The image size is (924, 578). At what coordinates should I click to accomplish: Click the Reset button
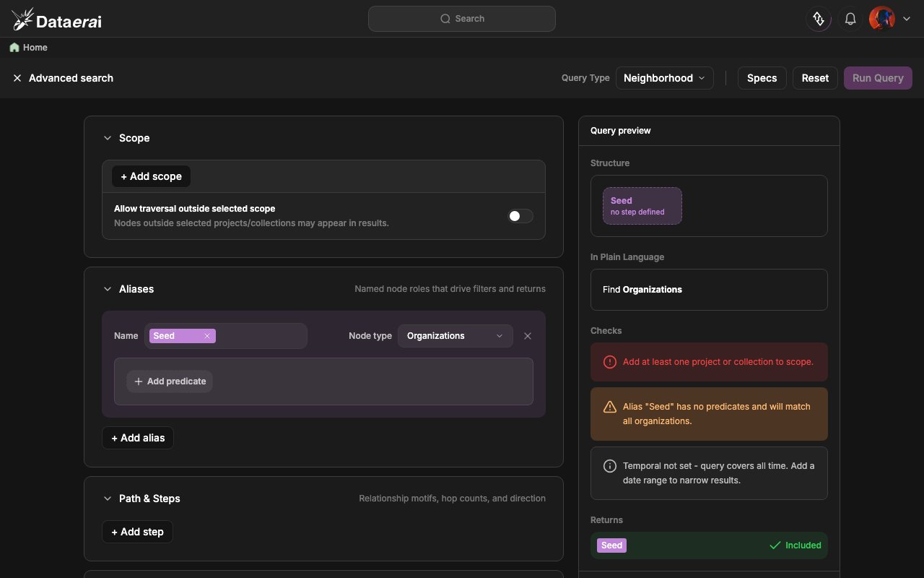pyautogui.click(x=815, y=78)
